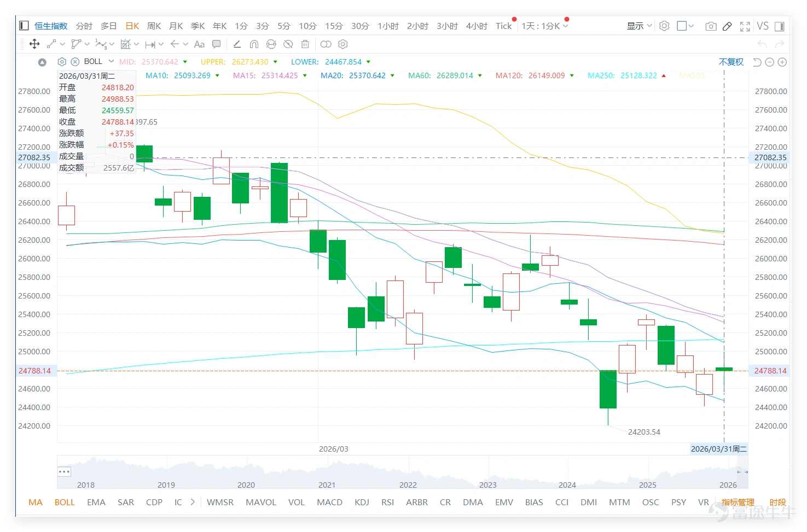
Task: Open 指标管理 indicator management
Action: tap(738, 502)
